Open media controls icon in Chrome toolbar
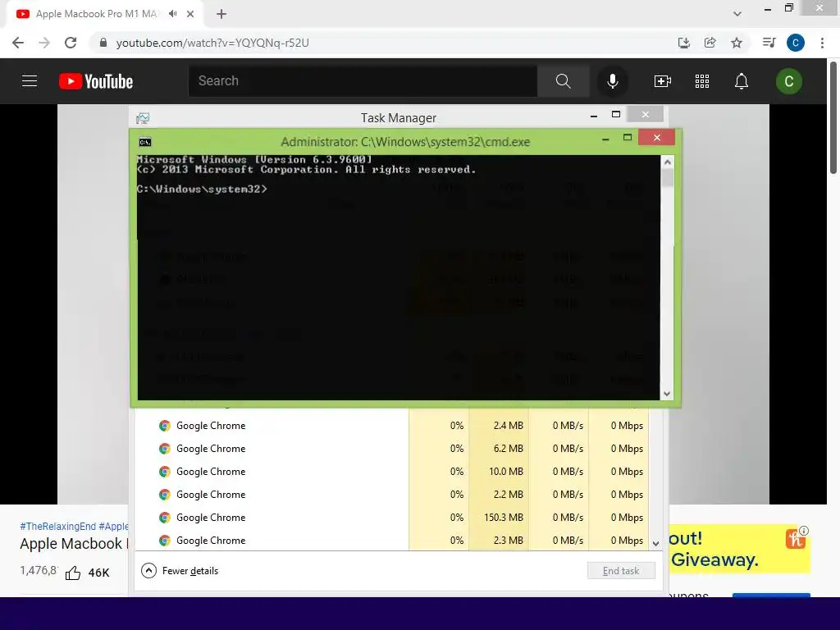 tap(769, 43)
